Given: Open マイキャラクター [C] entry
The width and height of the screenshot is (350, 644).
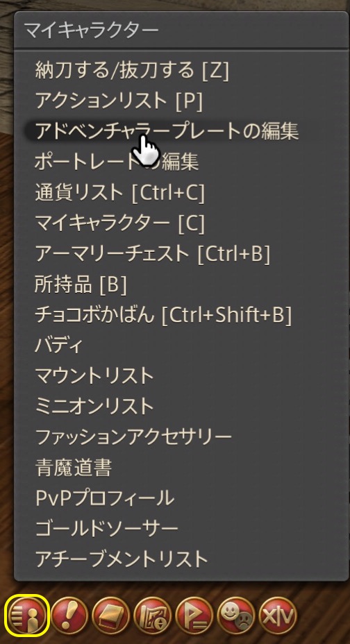Looking at the screenshot, I should point(120,223).
